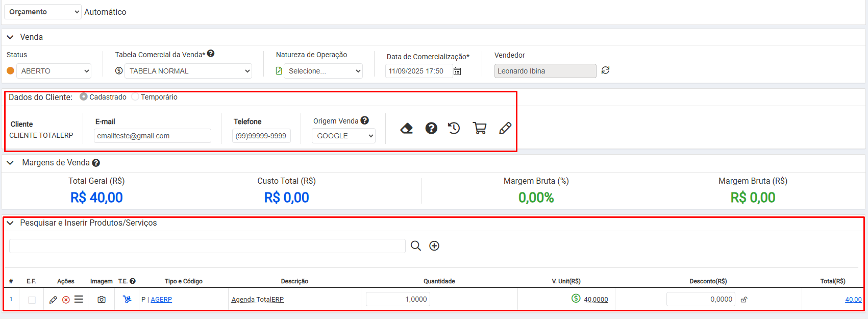Click the eraser icon to clear client data

pyautogui.click(x=406, y=128)
